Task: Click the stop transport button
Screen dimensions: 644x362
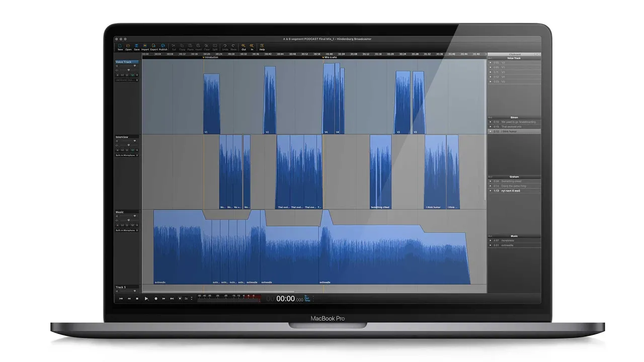Action: [137, 299]
